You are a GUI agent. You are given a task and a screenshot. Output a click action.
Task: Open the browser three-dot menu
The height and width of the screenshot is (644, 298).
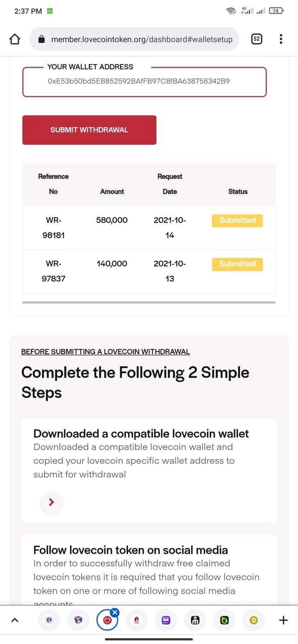point(281,39)
